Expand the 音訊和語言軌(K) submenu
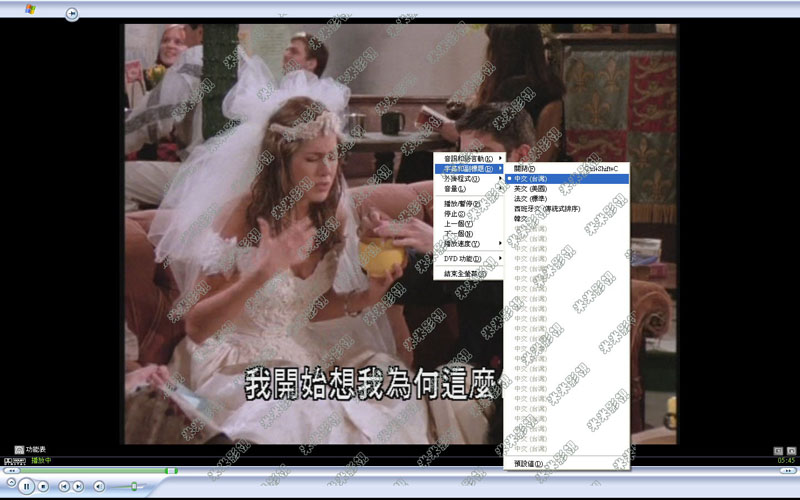 pyautogui.click(x=468, y=159)
